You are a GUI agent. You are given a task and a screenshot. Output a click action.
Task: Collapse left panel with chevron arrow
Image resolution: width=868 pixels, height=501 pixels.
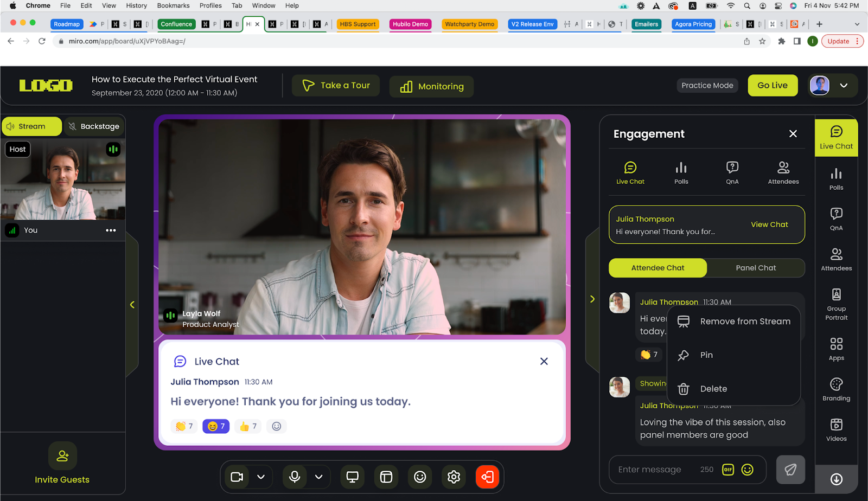pos(132,305)
